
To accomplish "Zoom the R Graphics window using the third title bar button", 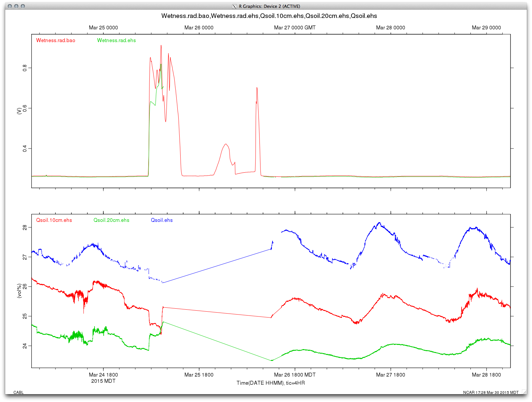I will click(23, 6).
